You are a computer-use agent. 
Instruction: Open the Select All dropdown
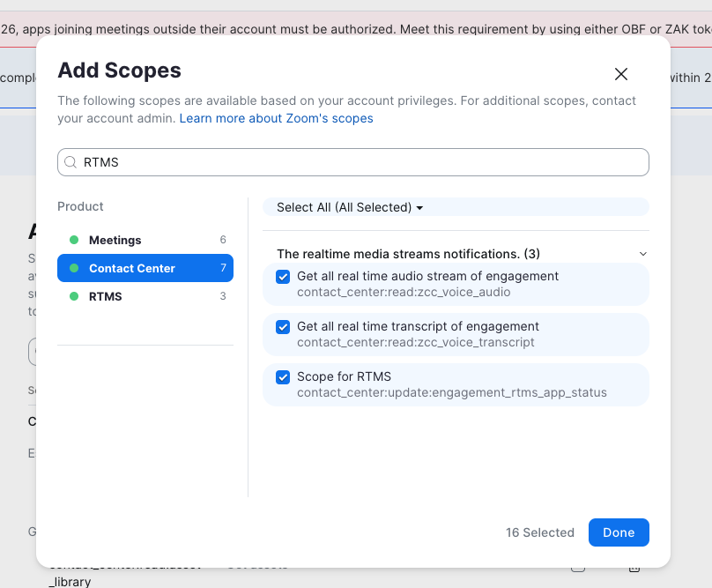[x=350, y=207]
